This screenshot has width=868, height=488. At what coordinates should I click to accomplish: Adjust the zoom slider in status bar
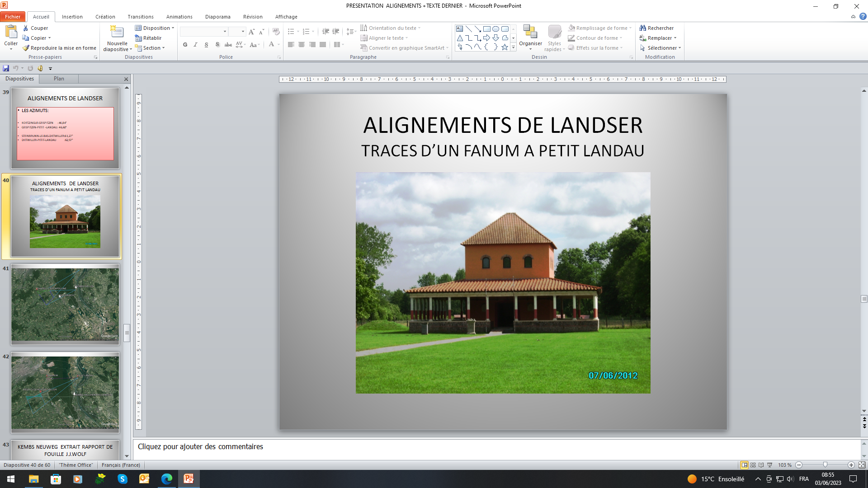[x=826, y=465]
